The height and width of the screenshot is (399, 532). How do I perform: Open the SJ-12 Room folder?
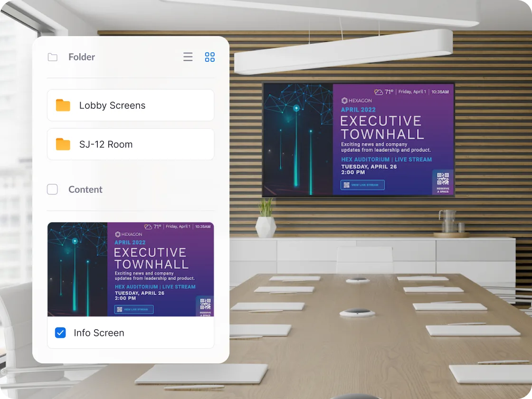(131, 144)
